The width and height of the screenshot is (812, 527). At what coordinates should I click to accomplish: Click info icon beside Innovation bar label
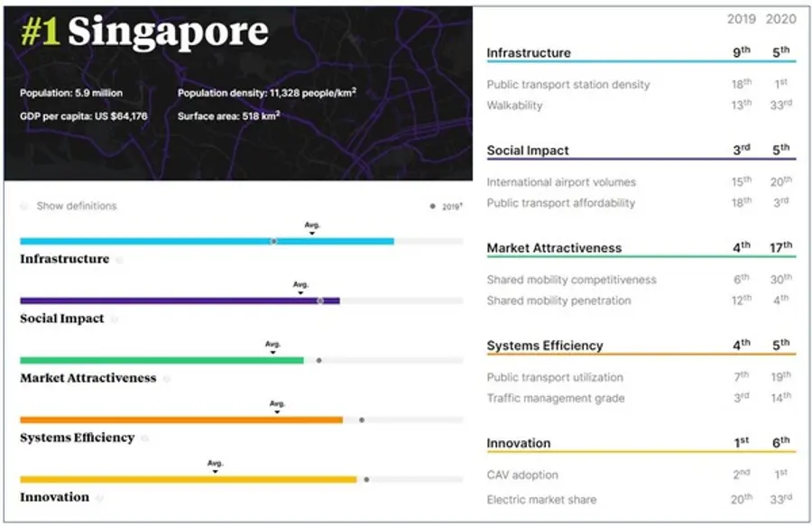tap(99, 498)
